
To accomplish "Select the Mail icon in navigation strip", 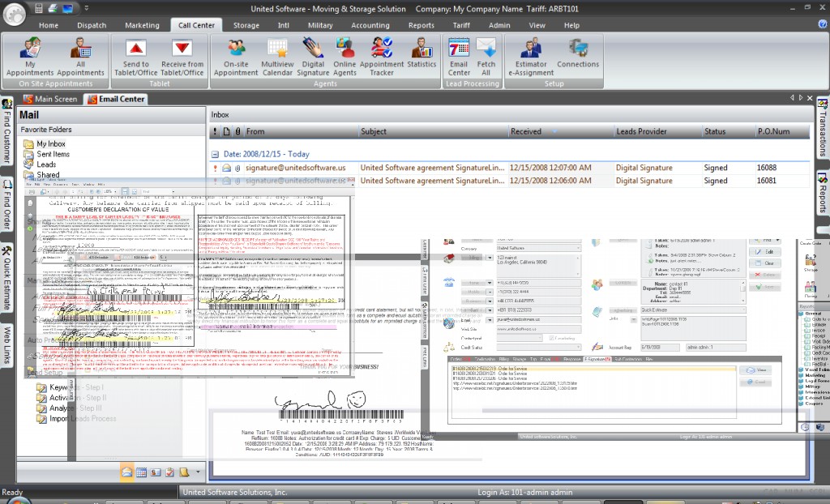I will coord(126,472).
